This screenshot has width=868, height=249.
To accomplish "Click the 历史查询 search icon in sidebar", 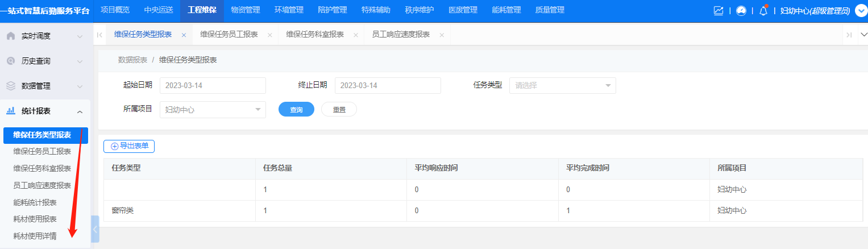I will (11, 61).
